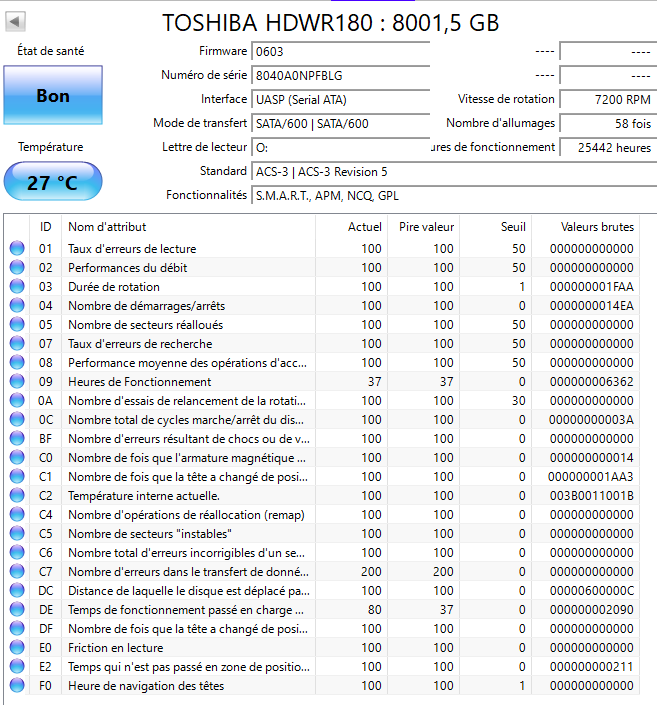Click the Numéro de série label

[x=204, y=75]
